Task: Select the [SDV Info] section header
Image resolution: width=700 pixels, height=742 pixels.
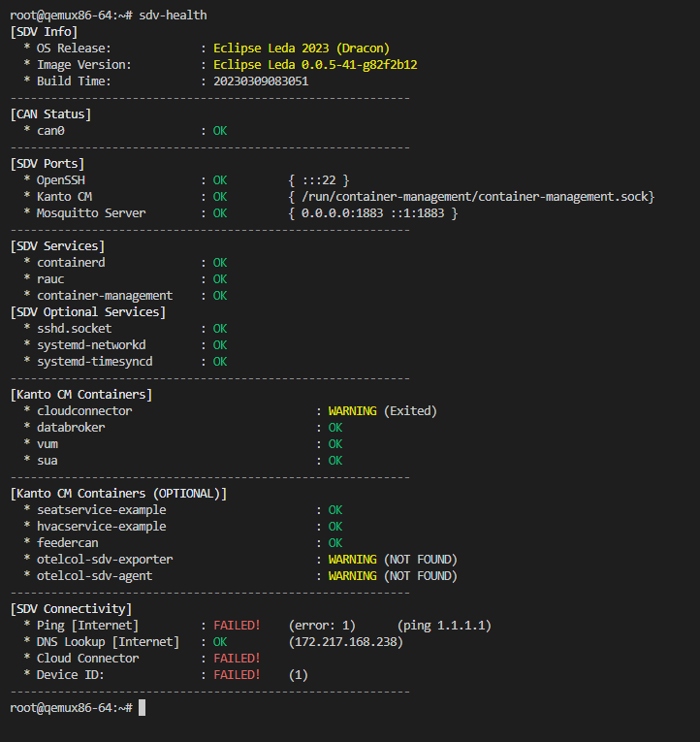Action: (x=44, y=32)
